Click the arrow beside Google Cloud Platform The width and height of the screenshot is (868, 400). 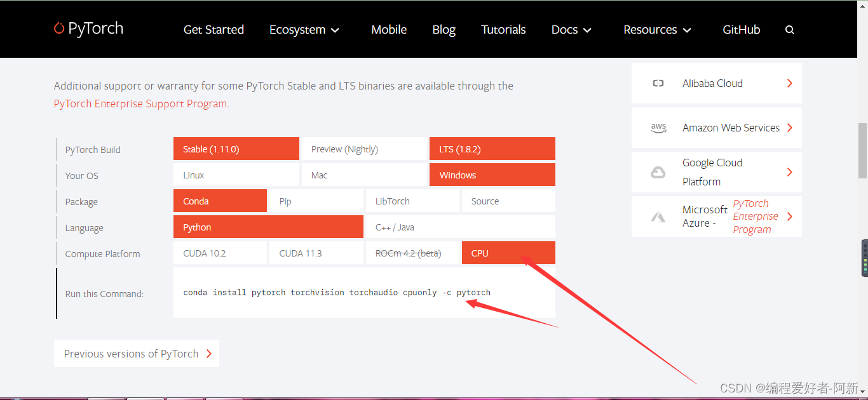point(790,172)
